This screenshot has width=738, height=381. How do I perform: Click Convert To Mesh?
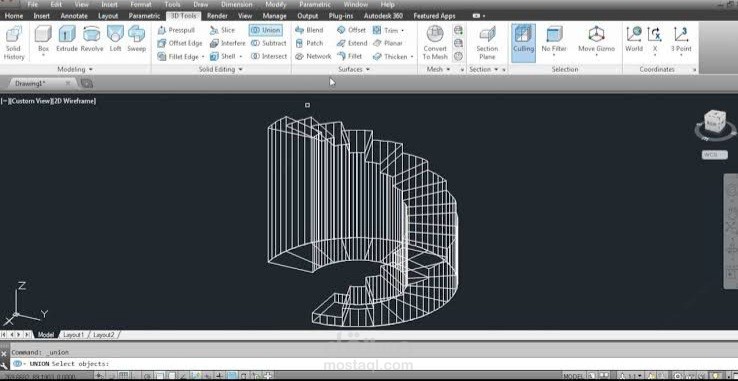click(435, 43)
